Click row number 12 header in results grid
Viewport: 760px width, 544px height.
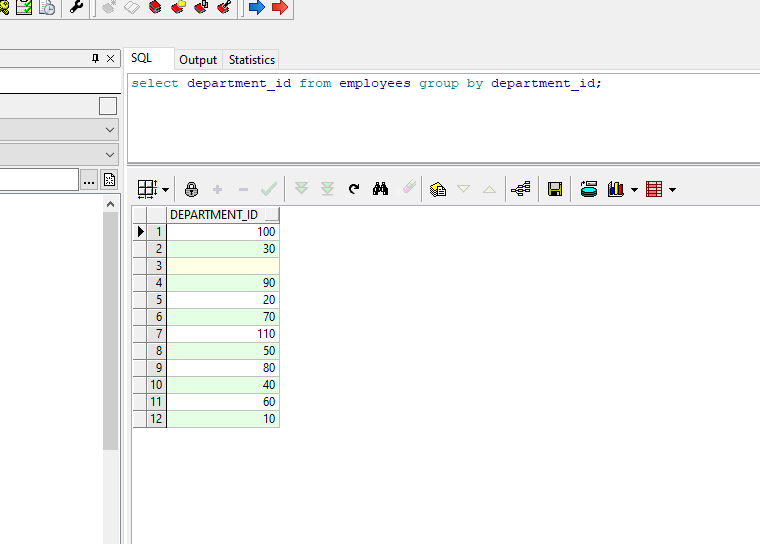click(157, 418)
